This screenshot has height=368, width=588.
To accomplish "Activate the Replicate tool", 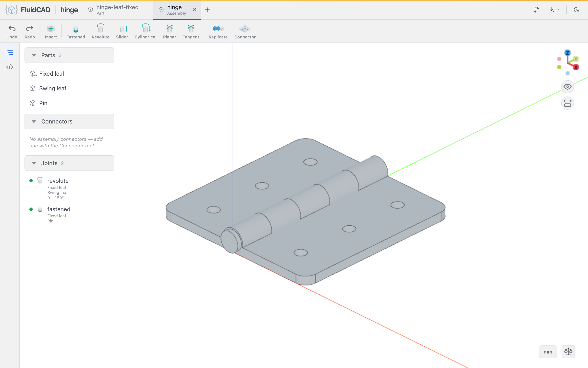I will [x=218, y=32].
